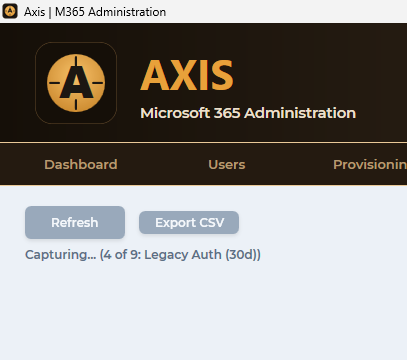Click the large AXIS crosshair logo
407x360 pixels.
(x=76, y=83)
